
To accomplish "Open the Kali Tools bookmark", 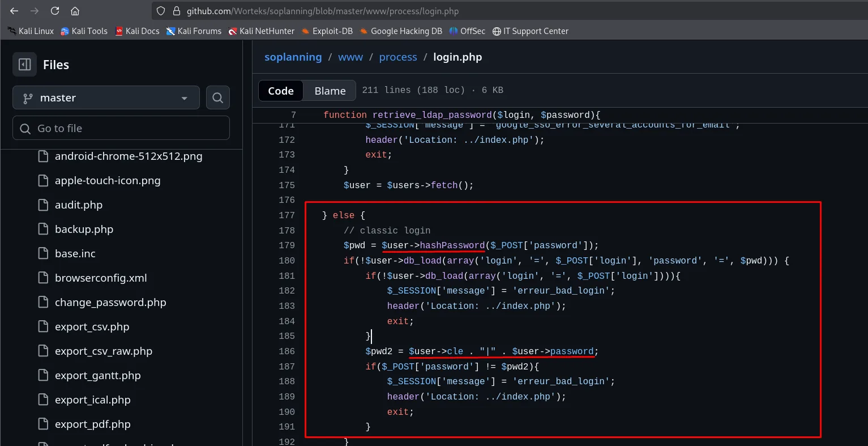I will [84, 31].
